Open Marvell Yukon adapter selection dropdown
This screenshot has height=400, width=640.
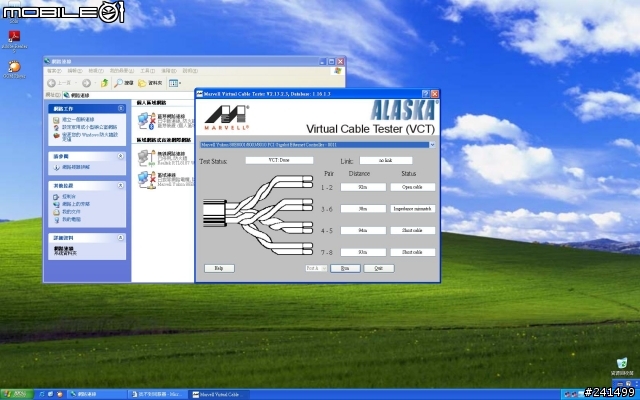click(x=432, y=145)
